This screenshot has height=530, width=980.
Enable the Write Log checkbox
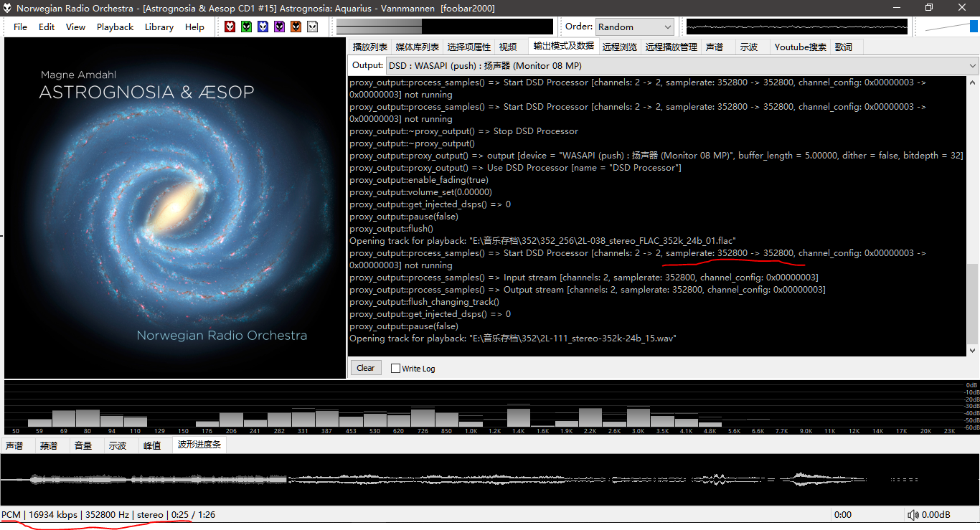(395, 369)
